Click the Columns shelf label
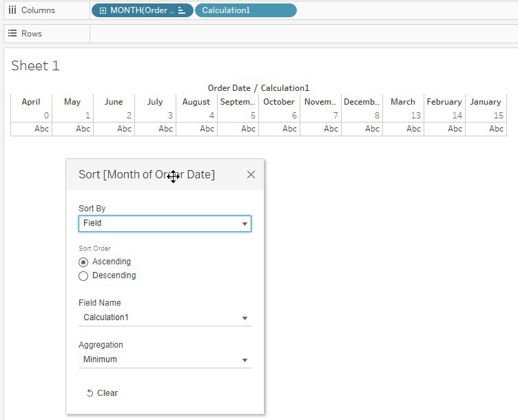The width and height of the screenshot is (518, 420). [x=39, y=10]
